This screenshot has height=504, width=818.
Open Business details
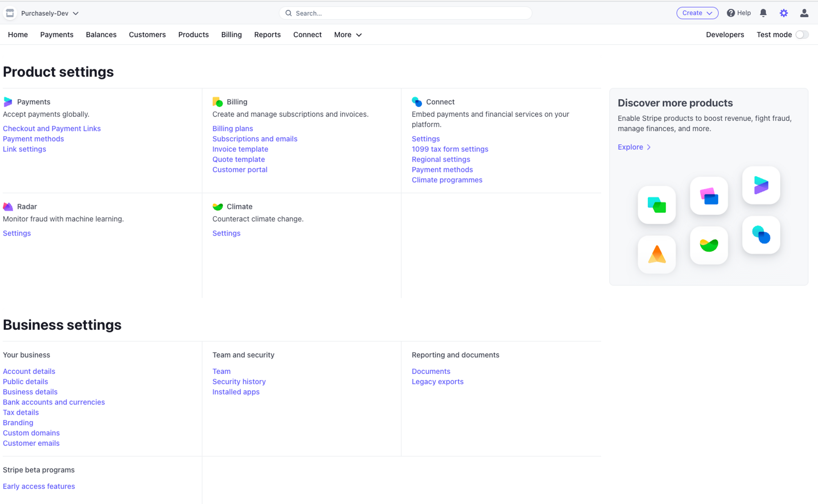pos(30,391)
